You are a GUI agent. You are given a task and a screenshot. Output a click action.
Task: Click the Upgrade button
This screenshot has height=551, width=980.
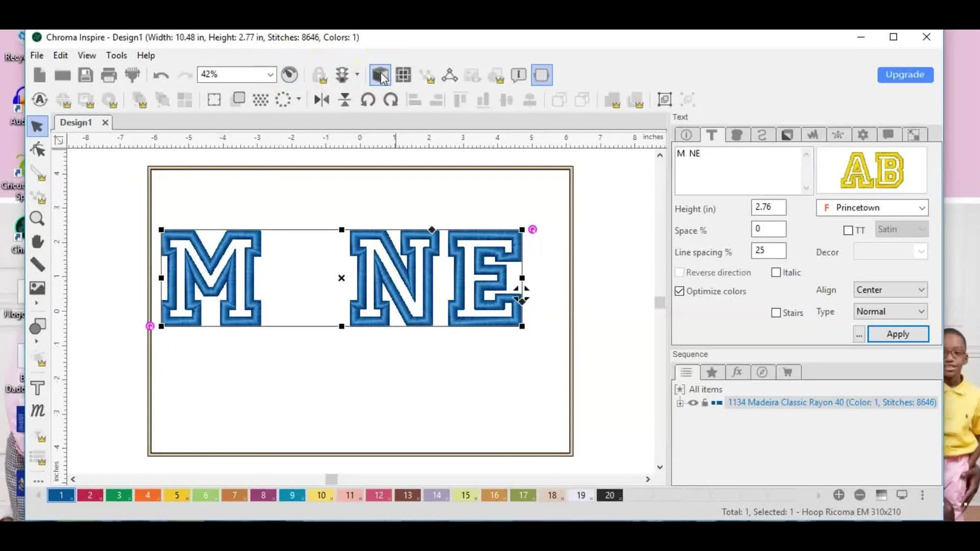905,75
